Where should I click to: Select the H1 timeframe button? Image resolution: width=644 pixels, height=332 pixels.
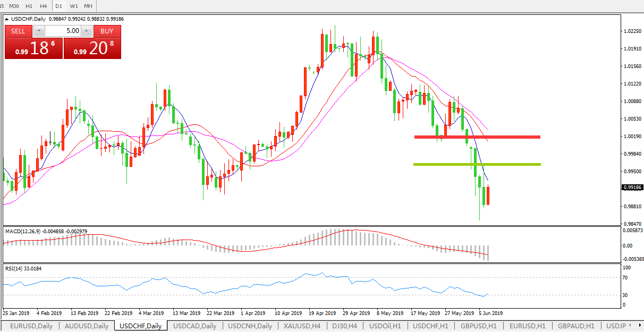[x=29, y=6]
